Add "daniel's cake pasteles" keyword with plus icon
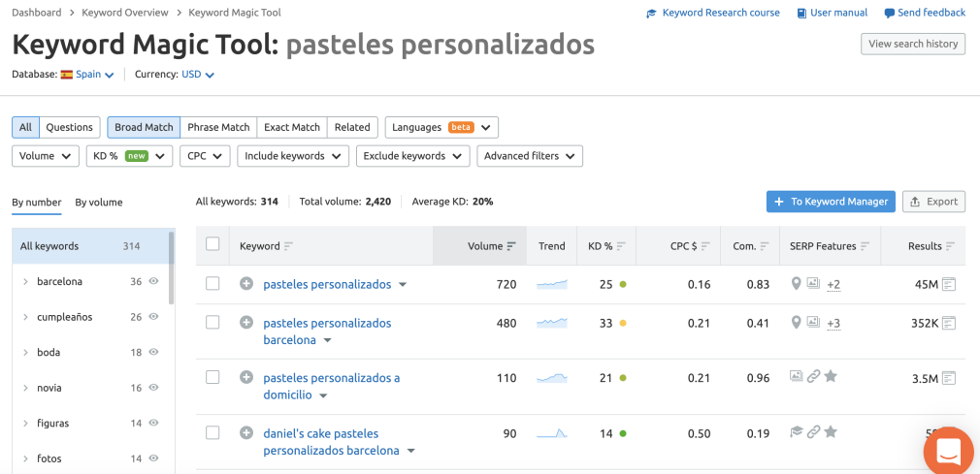 (x=246, y=432)
